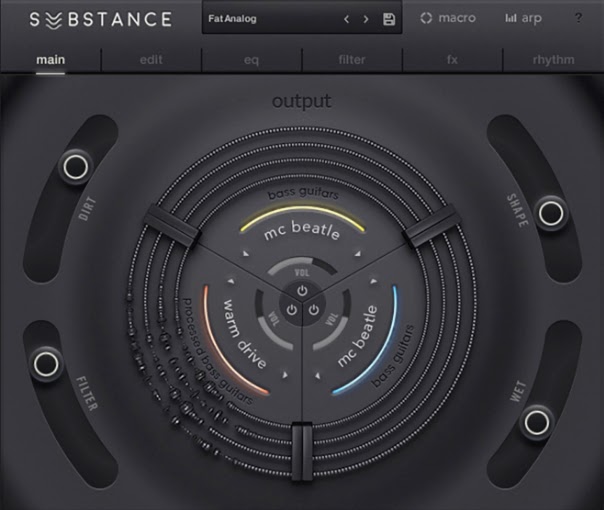The image size is (604, 510).
Task: Select next source for yellow mc beatle layer
Action: click(358, 253)
